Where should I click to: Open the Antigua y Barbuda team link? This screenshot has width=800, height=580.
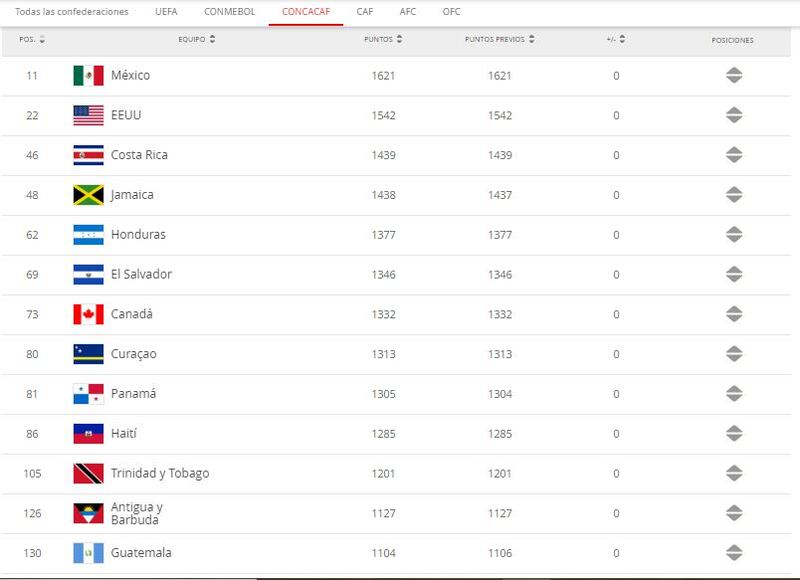click(x=137, y=513)
